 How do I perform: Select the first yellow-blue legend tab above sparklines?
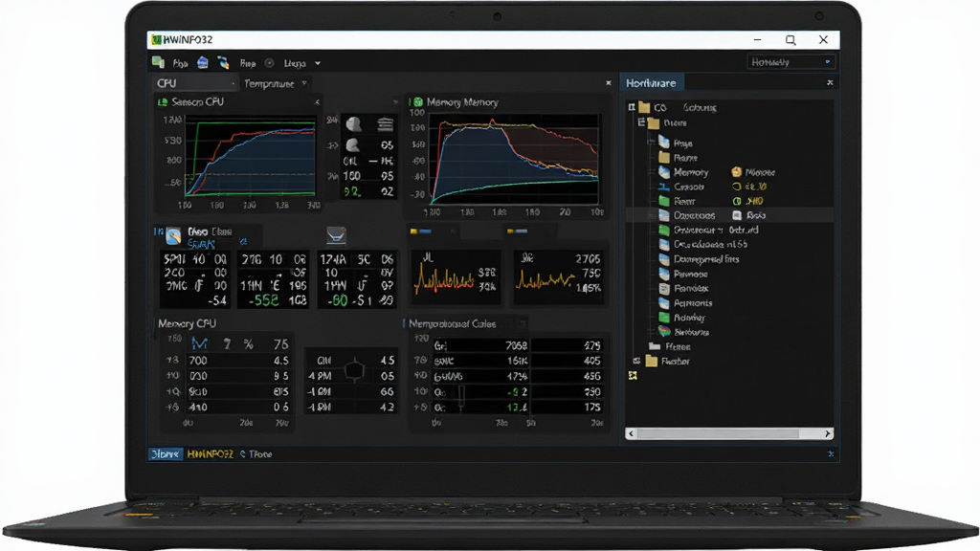421,231
